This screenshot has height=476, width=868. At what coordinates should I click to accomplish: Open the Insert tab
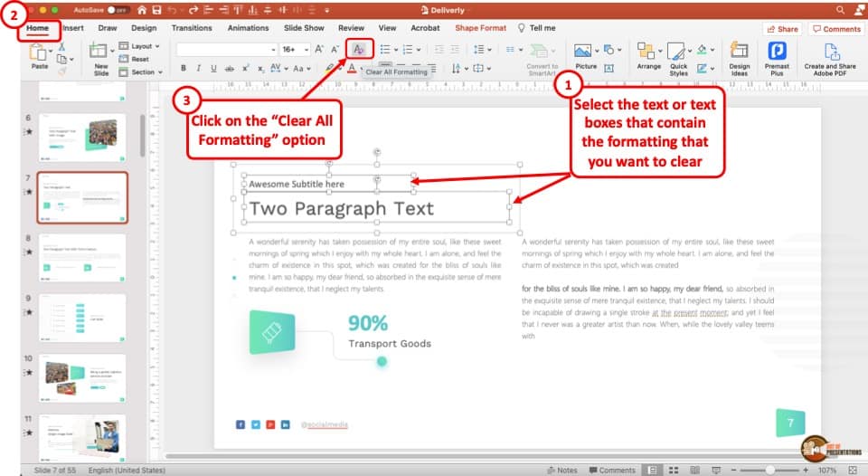coord(73,28)
